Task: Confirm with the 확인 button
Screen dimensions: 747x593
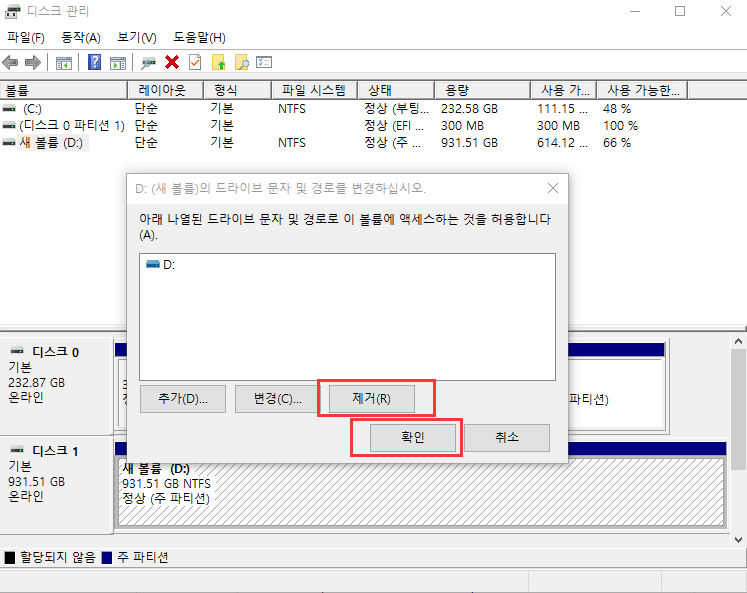Action: pos(413,438)
